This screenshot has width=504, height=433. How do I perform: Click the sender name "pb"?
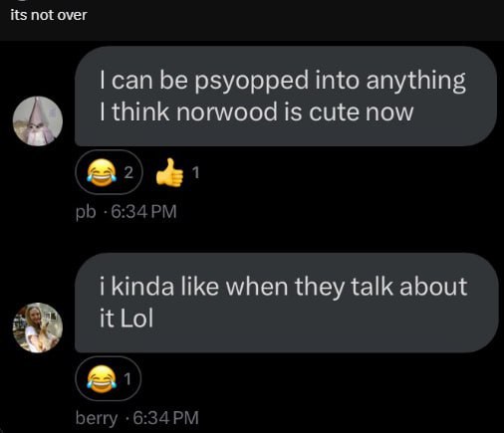coord(86,212)
